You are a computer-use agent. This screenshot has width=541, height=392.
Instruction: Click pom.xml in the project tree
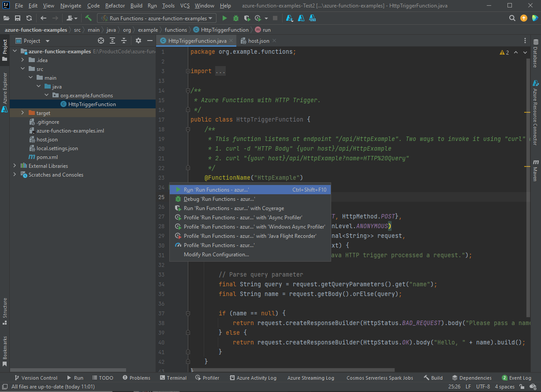pyautogui.click(x=47, y=157)
